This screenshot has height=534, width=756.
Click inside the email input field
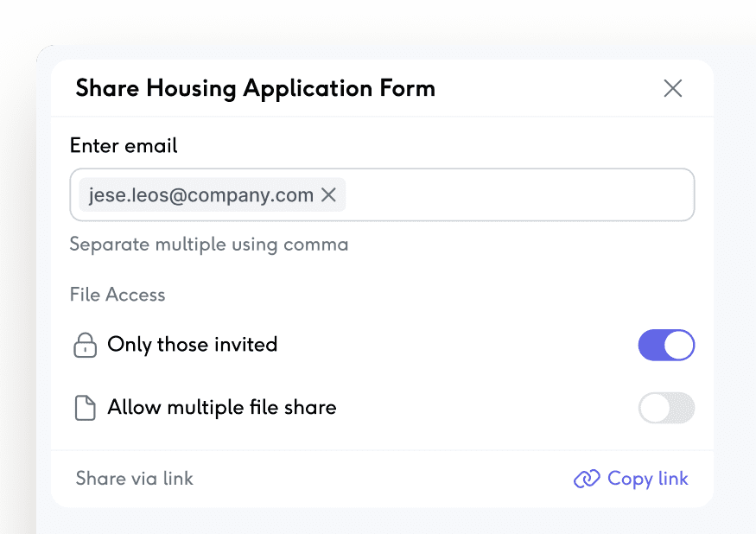tap(518, 195)
